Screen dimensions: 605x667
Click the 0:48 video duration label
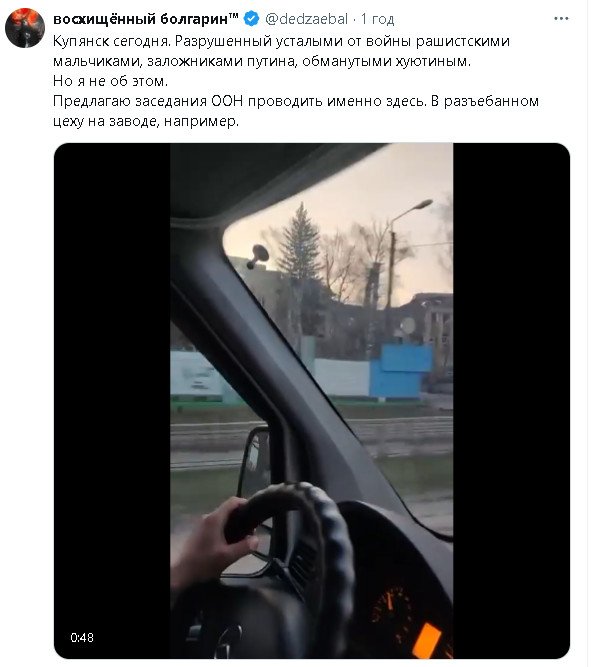pyautogui.click(x=82, y=637)
